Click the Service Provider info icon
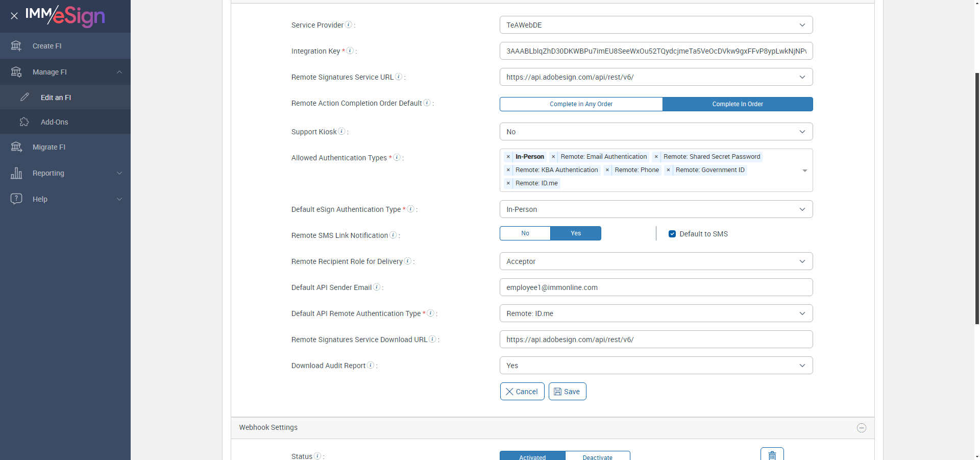The width and height of the screenshot is (980, 460). pyautogui.click(x=349, y=25)
